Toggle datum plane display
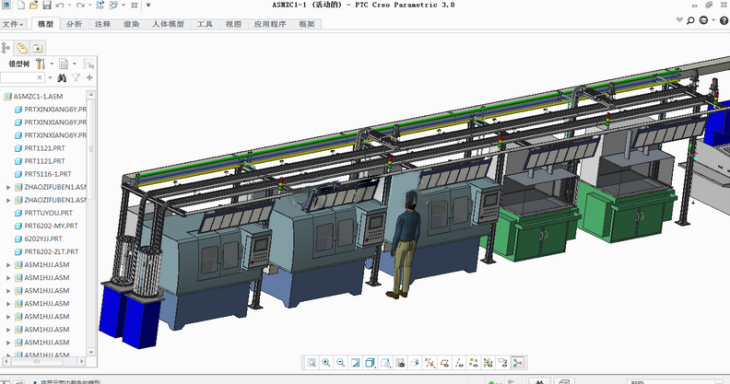Screen dimensions: 730x384 [444, 363]
